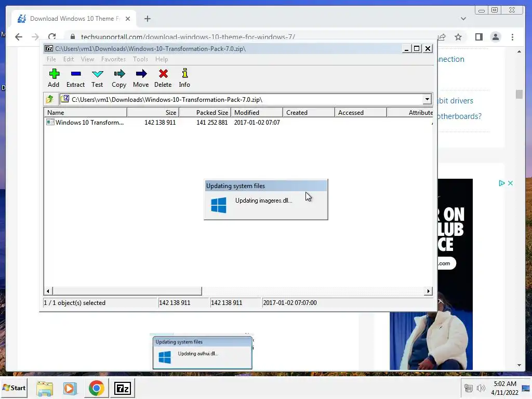Select the Move toolbar icon

coord(141,78)
